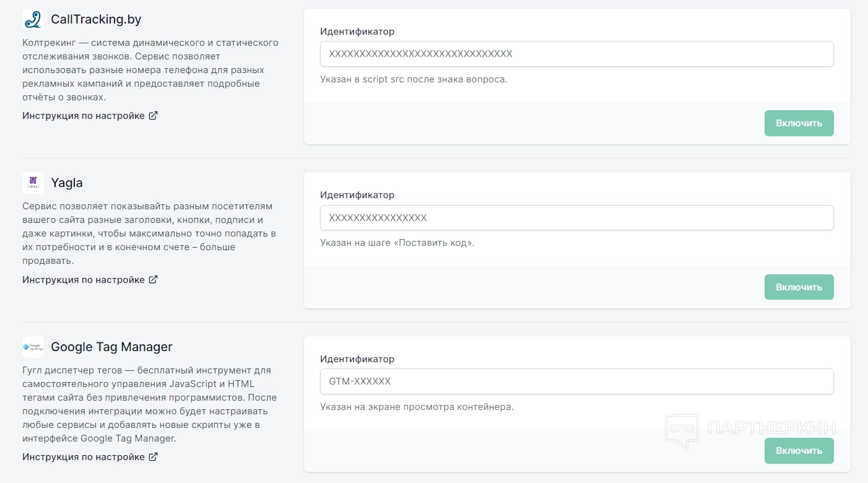The height and width of the screenshot is (483, 868).
Task: Click the Идентификатор label above the Yagla field
Action: click(357, 195)
